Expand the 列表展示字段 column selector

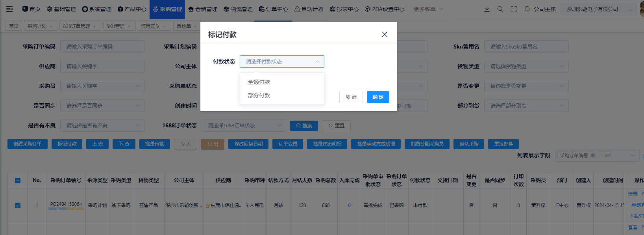coord(597,156)
